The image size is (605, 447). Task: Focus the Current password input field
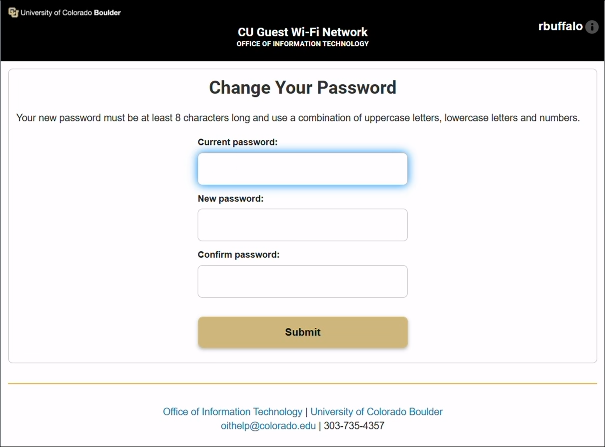(302, 169)
